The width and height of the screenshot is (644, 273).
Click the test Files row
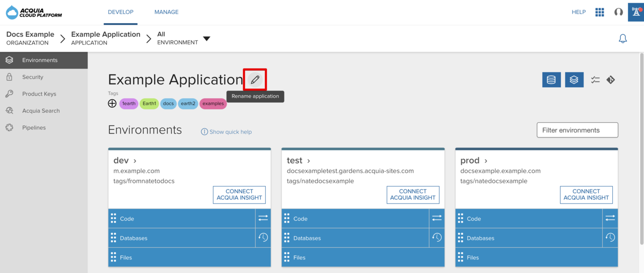click(363, 257)
